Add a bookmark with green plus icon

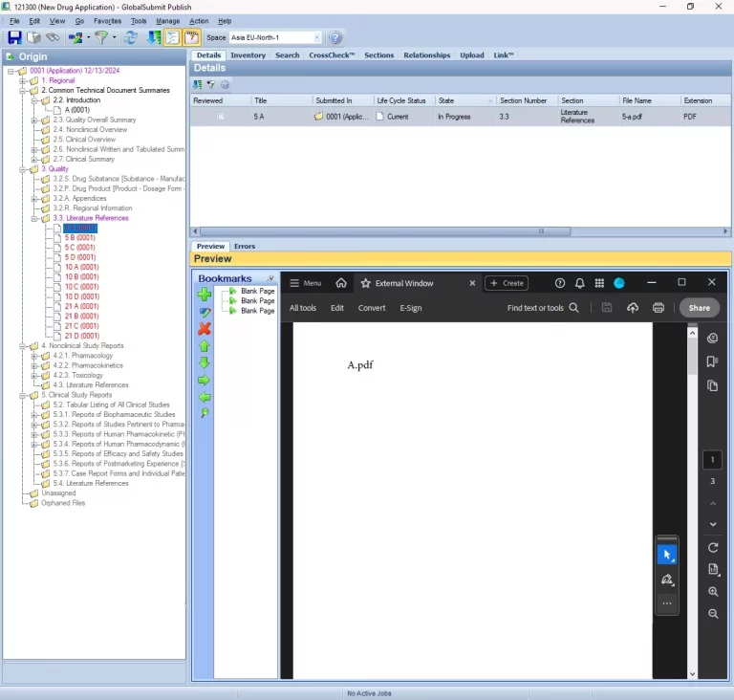click(x=205, y=295)
